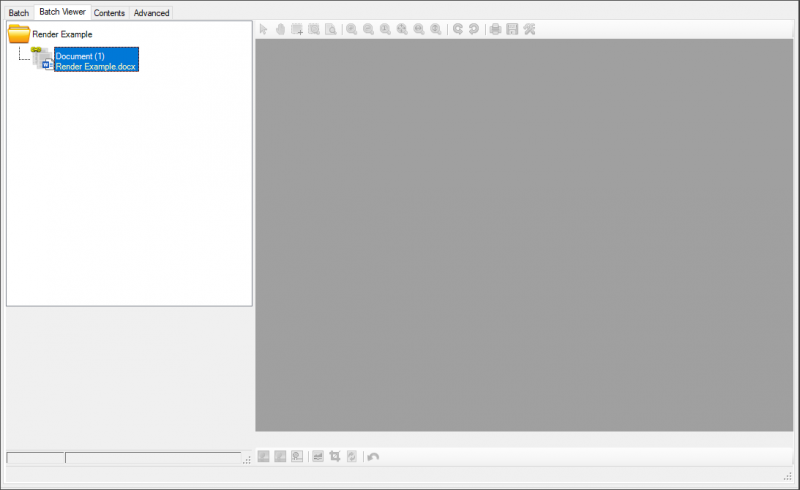The width and height of the screenshot is (800, 490).
Task: Switch to the Batch tab
Action: [19, 13]
